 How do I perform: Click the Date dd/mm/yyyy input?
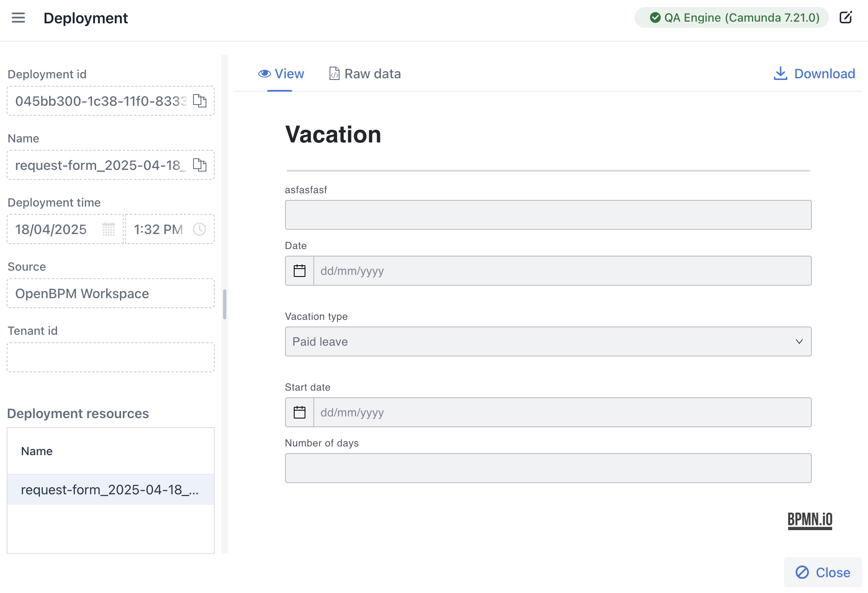tap(562, 271)
